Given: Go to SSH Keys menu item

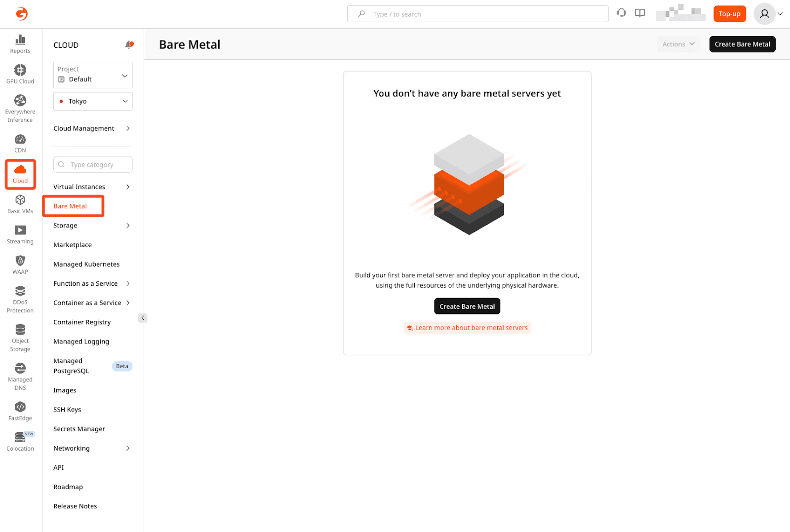Looking at the screenshot, I should (x=67, y=410).
